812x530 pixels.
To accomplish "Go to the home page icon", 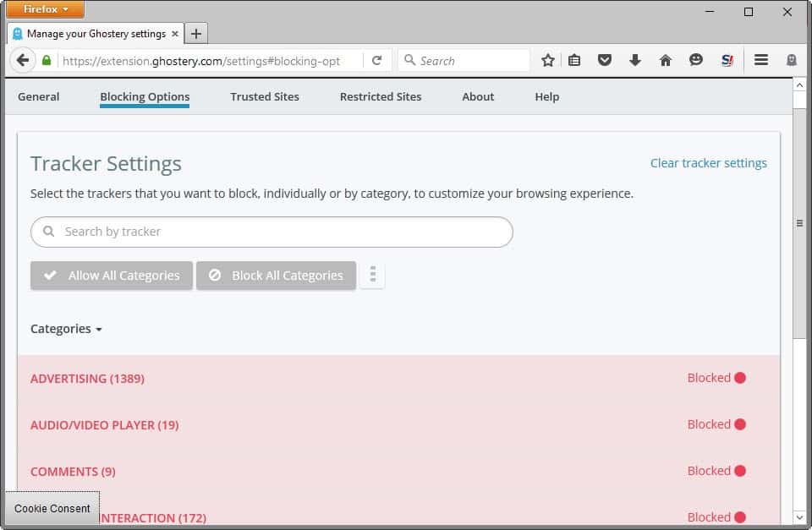I will (666, 61).
